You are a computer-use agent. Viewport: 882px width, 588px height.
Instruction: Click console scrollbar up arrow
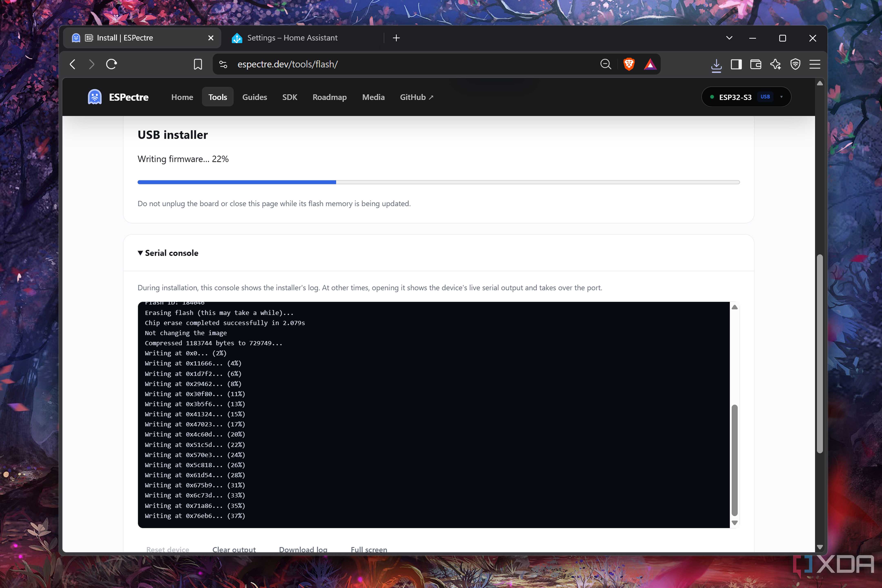coord(735,307)
